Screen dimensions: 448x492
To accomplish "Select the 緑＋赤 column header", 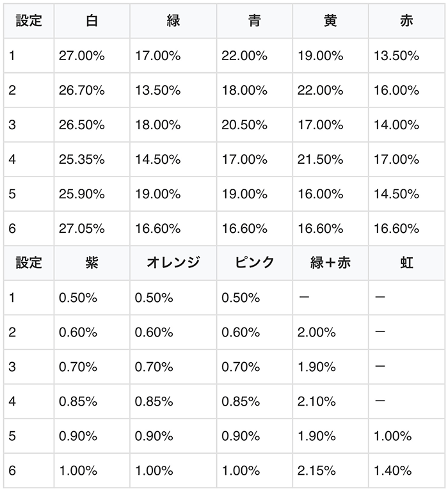I will pyautogui.click(x=330, y=262).
